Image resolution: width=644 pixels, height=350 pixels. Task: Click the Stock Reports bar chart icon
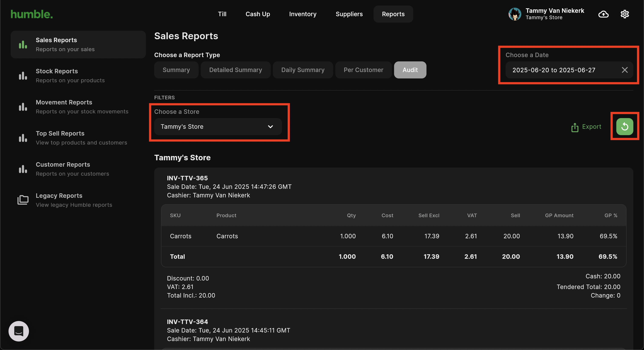tap(23, 75)
